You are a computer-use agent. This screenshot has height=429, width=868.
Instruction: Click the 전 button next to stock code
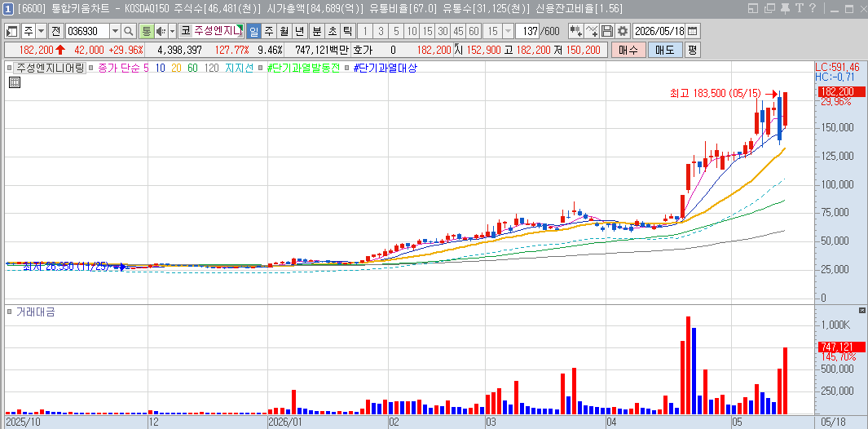point(56,30)
